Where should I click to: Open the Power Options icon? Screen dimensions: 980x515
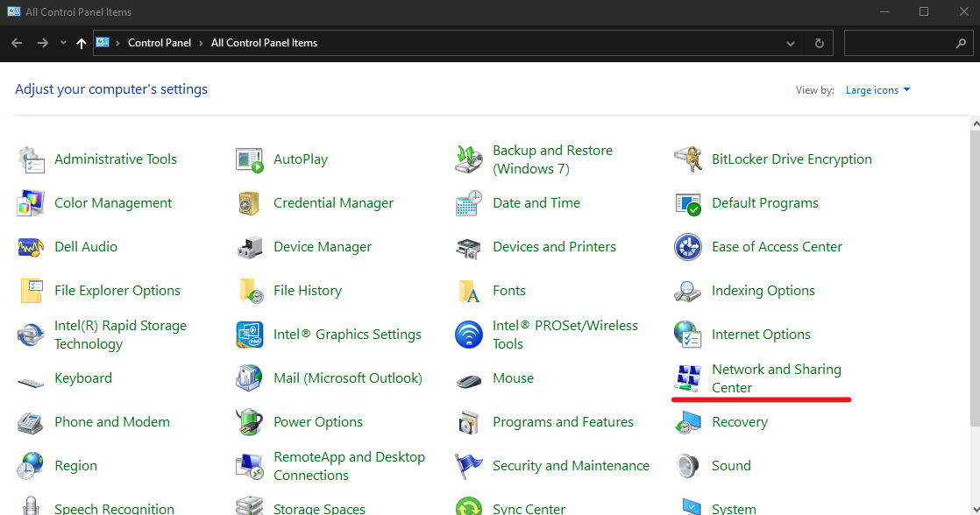[x=250, y=422]
